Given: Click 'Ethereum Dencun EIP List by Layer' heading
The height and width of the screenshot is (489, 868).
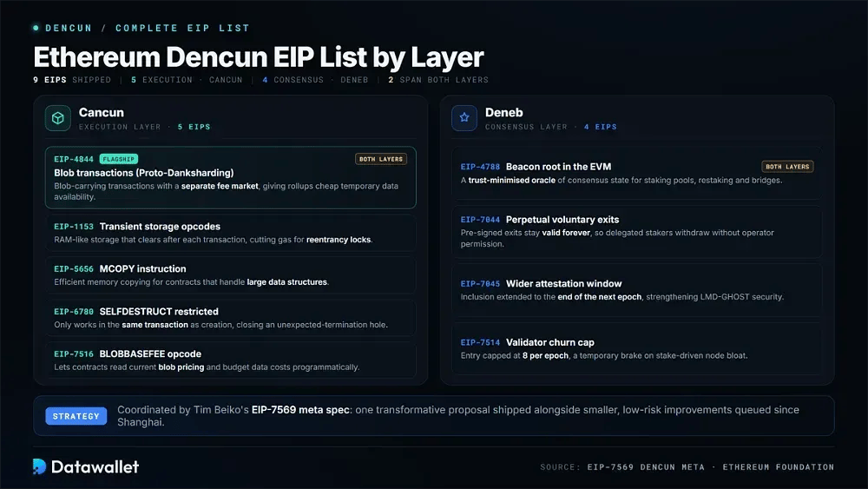Looking at the screenshot, I should point(259,57).
